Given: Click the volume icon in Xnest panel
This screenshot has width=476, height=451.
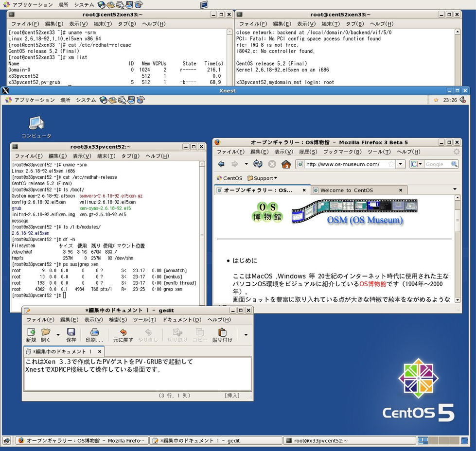Looking at the screenshot, I should click(463, 100).
